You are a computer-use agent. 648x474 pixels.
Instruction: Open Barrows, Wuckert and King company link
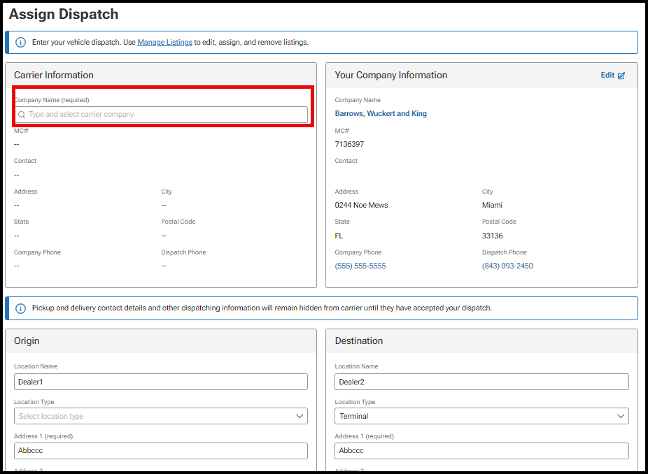pos(380,114)
